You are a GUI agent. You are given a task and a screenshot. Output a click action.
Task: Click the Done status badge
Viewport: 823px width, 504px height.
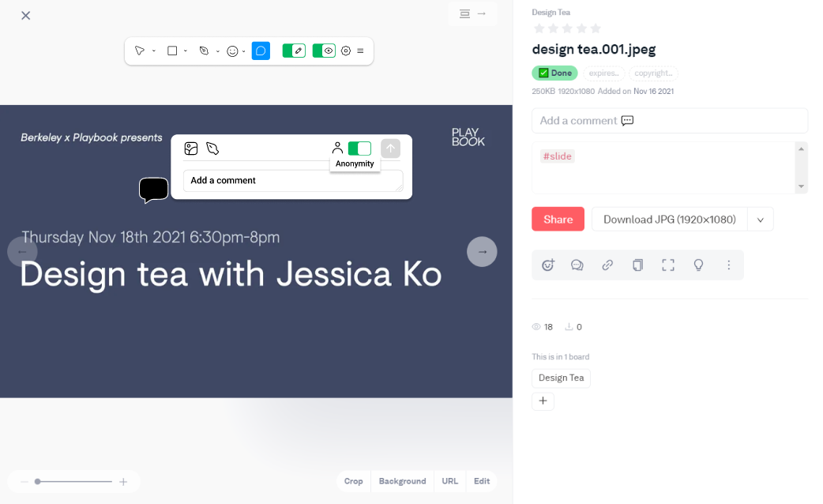pyautogui.click(x=554, y=73)
